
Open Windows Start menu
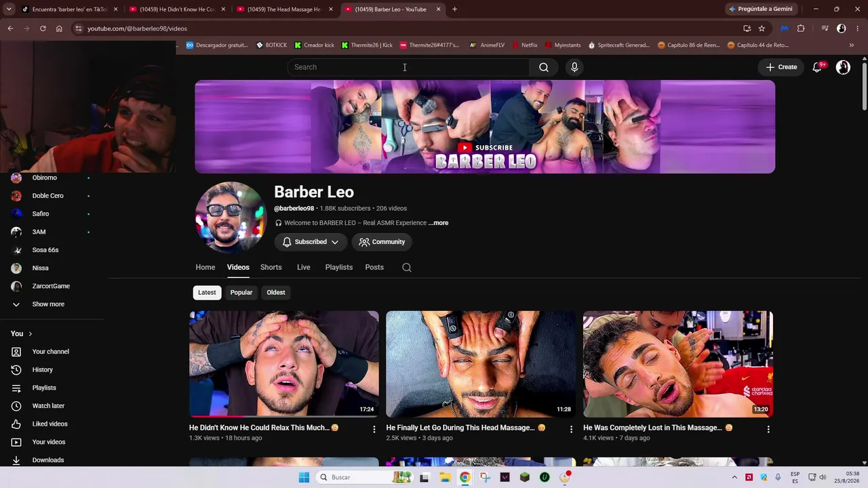[304, 477]
